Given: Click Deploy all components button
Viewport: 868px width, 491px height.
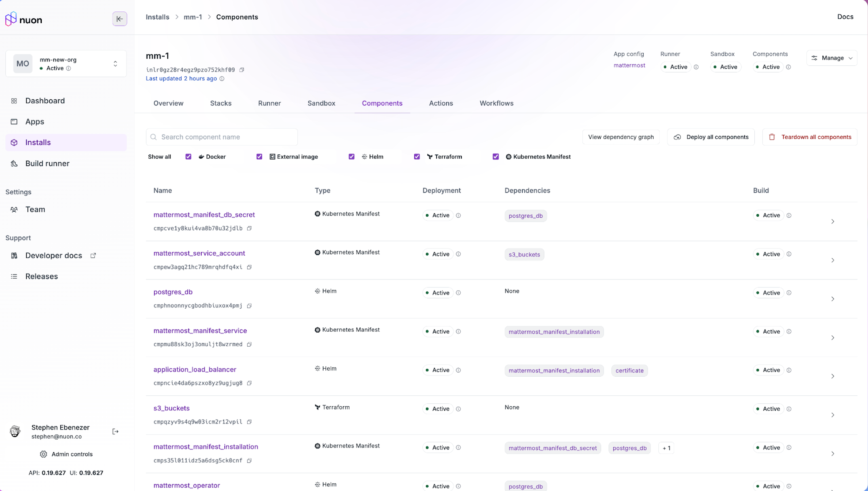Looking at the screenshot, I should 711,137.
